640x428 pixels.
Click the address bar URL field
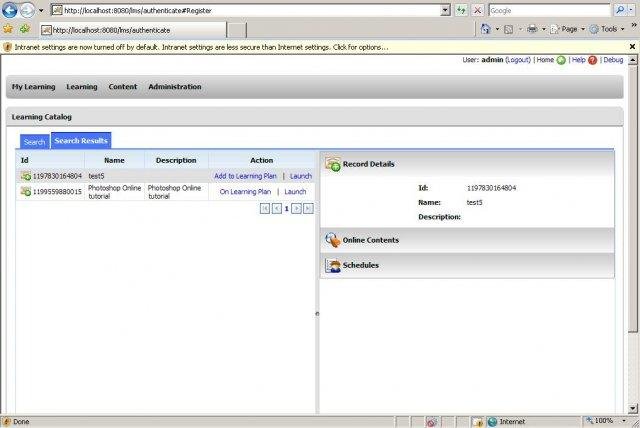click(x=246, y=11)
